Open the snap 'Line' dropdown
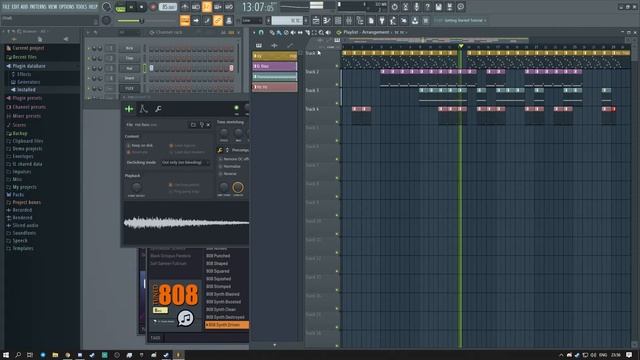 click(251, 20)
